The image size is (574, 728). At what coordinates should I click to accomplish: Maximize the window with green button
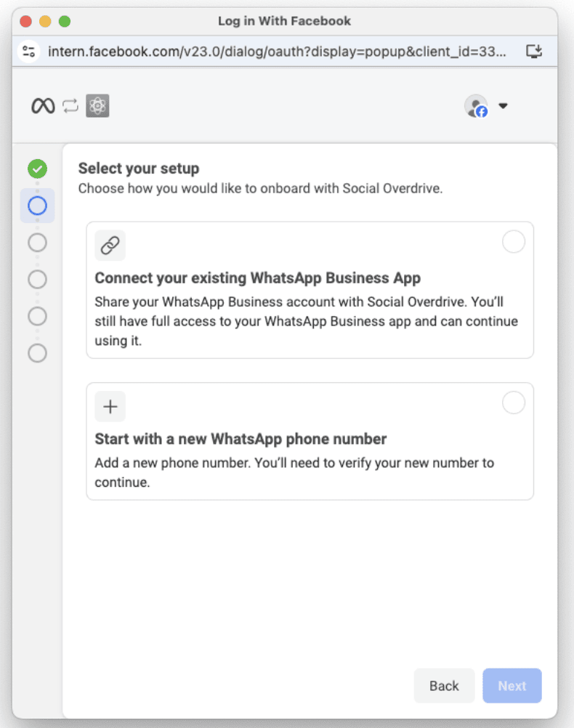(x=65, y=21)
